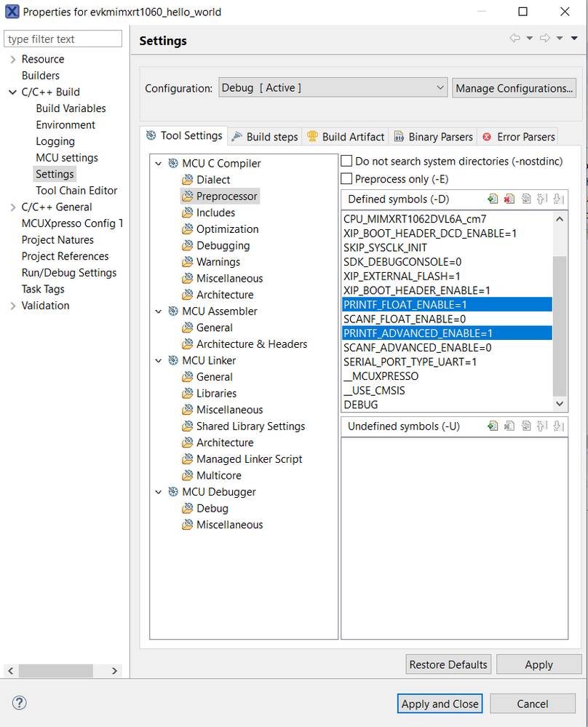Click the Multicore option icon
Viewport: 588px width, 727px height.
point(187,475)
